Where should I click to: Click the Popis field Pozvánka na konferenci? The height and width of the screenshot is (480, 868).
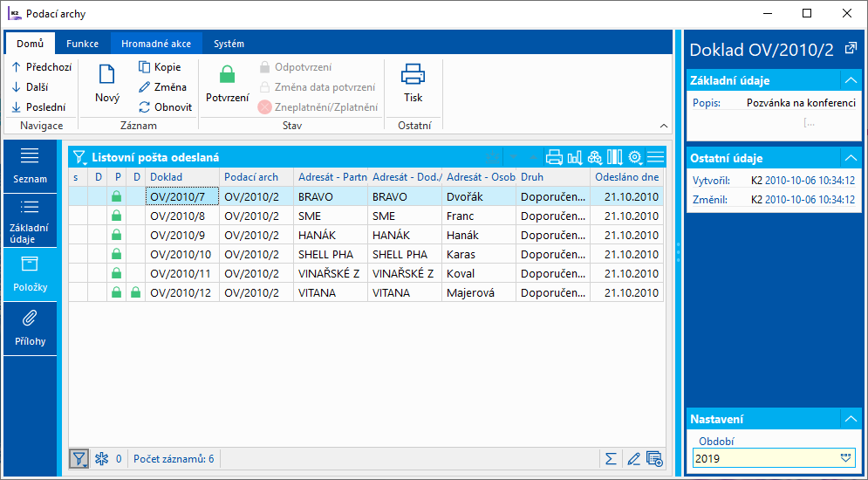[x=801, y=103]
